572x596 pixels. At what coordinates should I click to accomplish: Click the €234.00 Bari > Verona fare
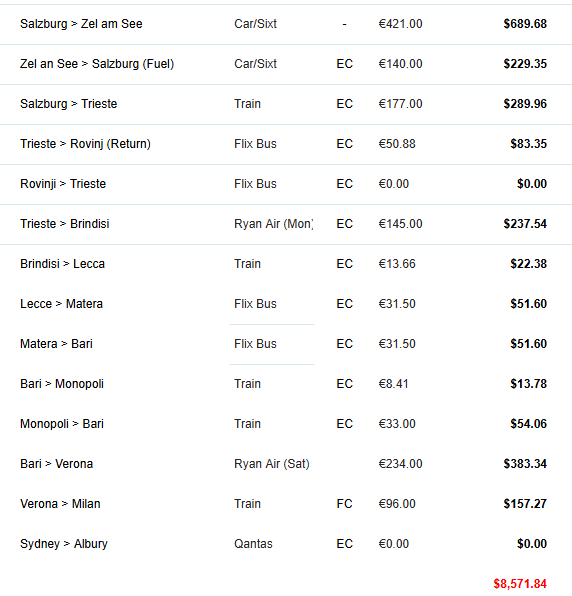400,464
